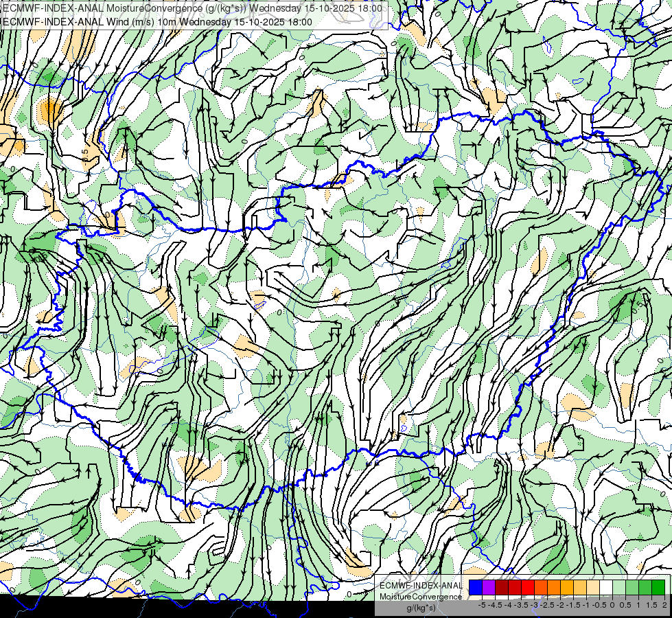672x618 pixels.
Task: Click the -0.5 tick label on legend scale
Action: pos(599,605)
